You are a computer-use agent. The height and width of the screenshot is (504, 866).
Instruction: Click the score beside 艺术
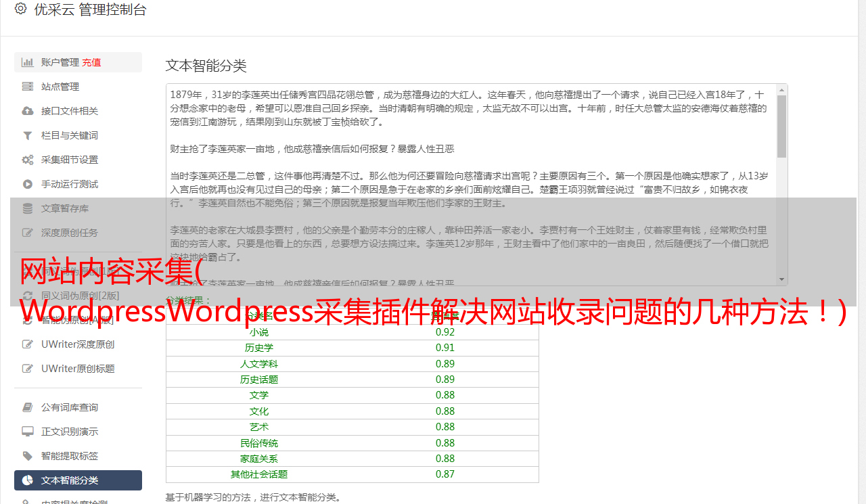pos(445,427)
